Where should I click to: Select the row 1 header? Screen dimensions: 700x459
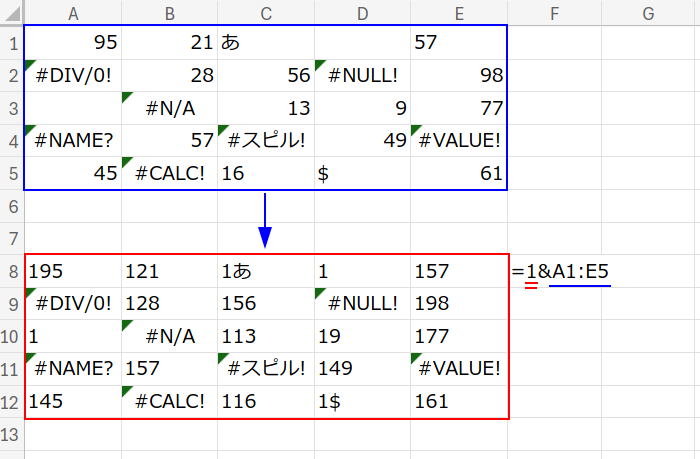[x=11, y=42]
